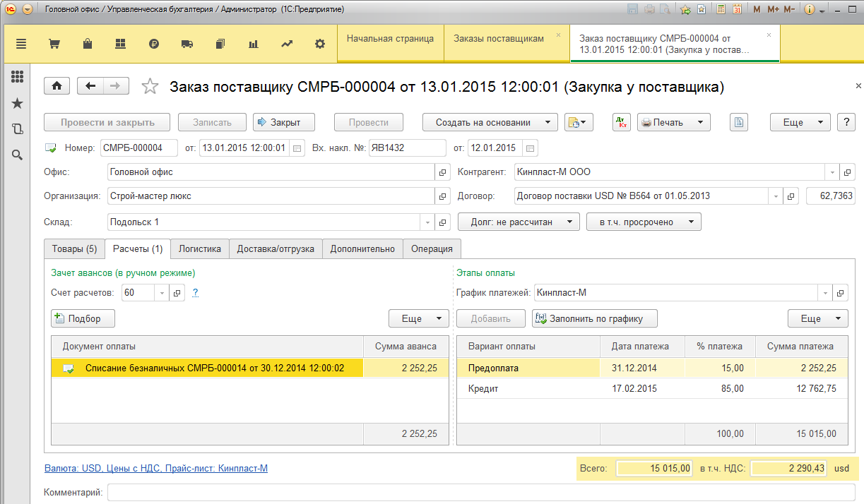Screen dimensions: 864x504
Task: Open the main menu hamburger icon
Action: pos(21,44)
